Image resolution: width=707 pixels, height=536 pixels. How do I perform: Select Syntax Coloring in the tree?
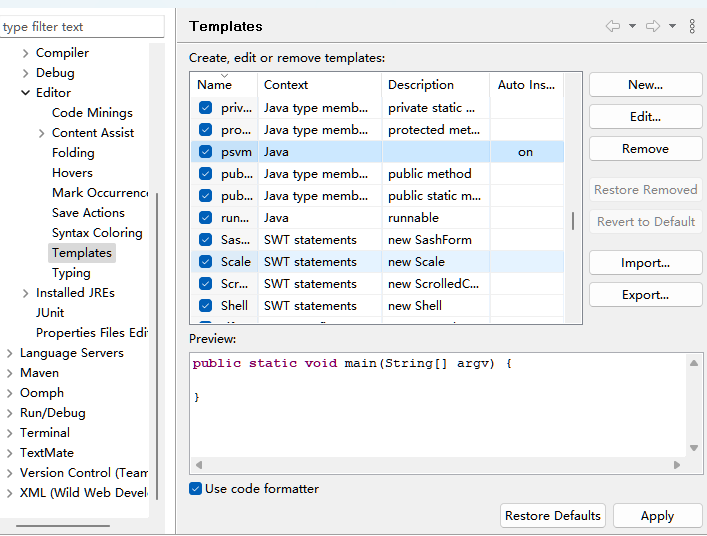[x=97, y=233]
